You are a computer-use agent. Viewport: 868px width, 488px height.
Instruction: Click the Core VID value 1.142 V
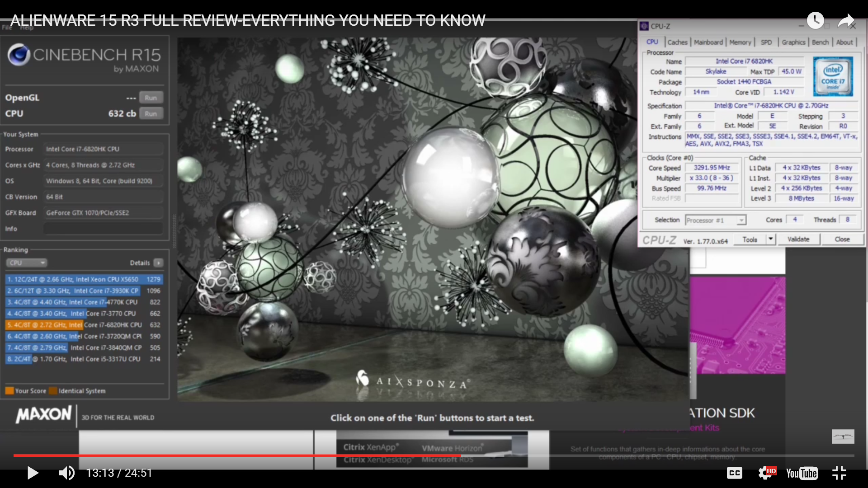(783, 92)
